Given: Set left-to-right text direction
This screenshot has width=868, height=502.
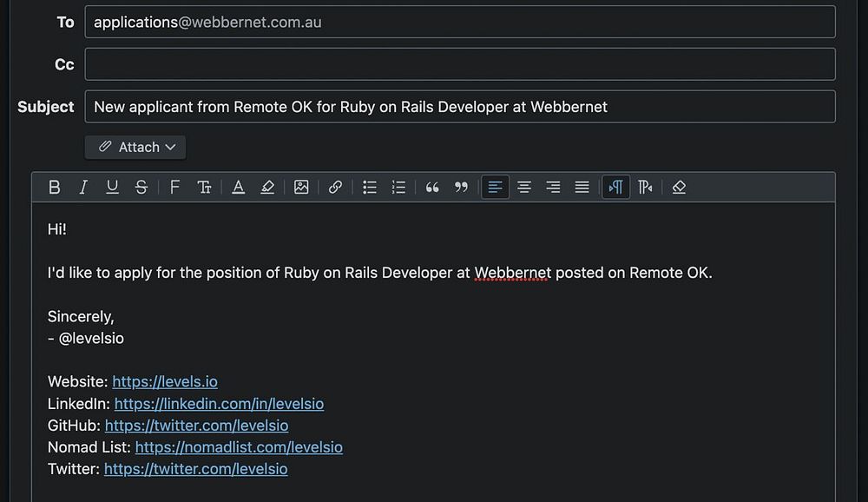Looking at the screenshot, I should (615, 188).
